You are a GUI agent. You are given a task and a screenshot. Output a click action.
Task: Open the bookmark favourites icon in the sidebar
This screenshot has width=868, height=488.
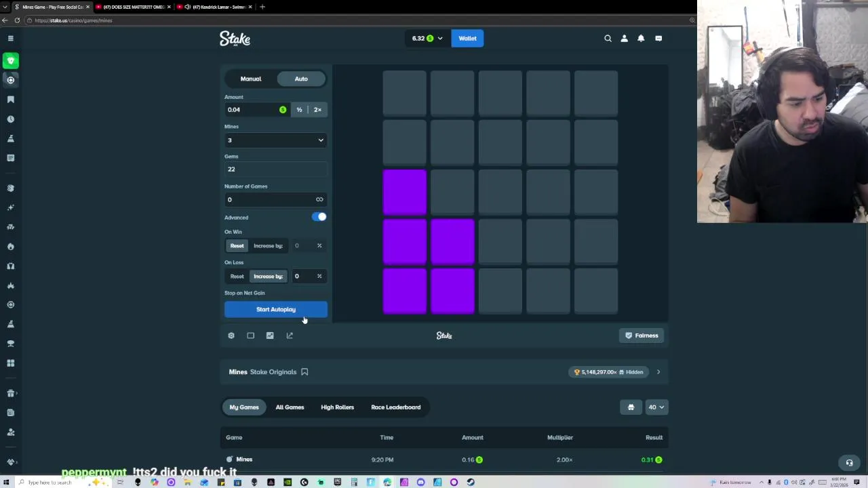pyautogui.click(x=11, y=100)
